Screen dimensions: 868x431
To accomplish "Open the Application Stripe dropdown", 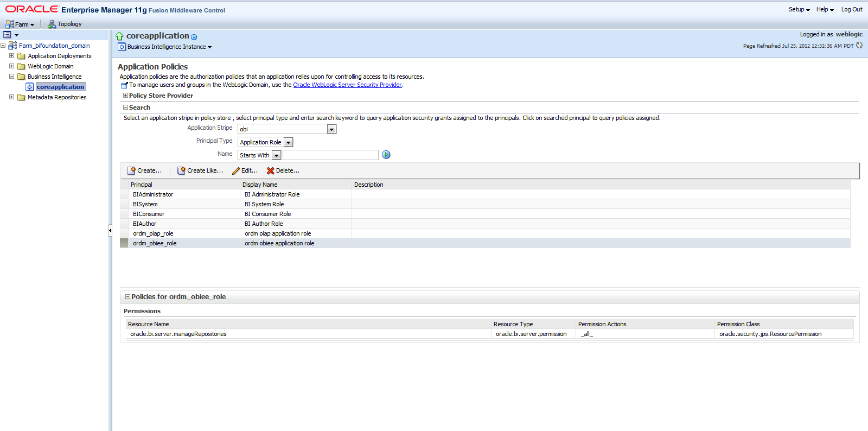I will pyautogui.click(x=331, y=129).
